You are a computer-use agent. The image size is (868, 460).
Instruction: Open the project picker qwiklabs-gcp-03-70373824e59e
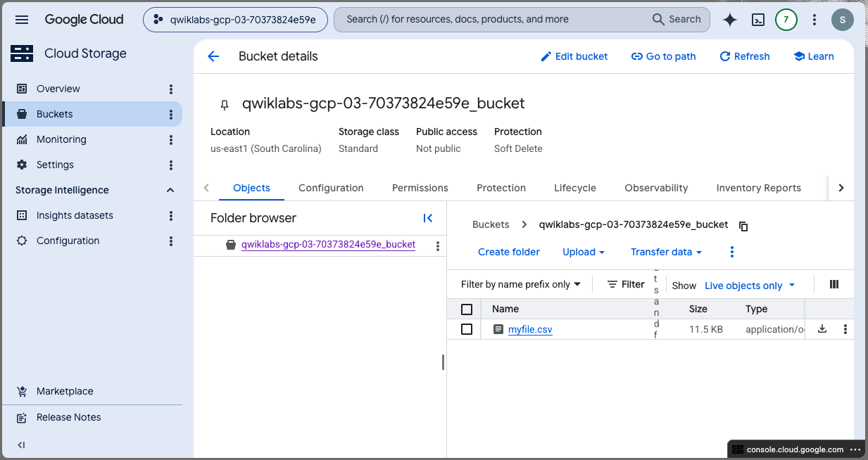point(235,20)
